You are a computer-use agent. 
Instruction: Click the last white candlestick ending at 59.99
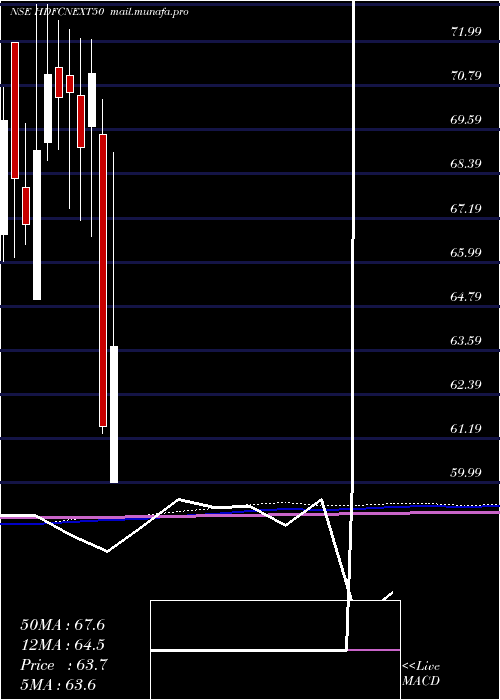(114, 414)
